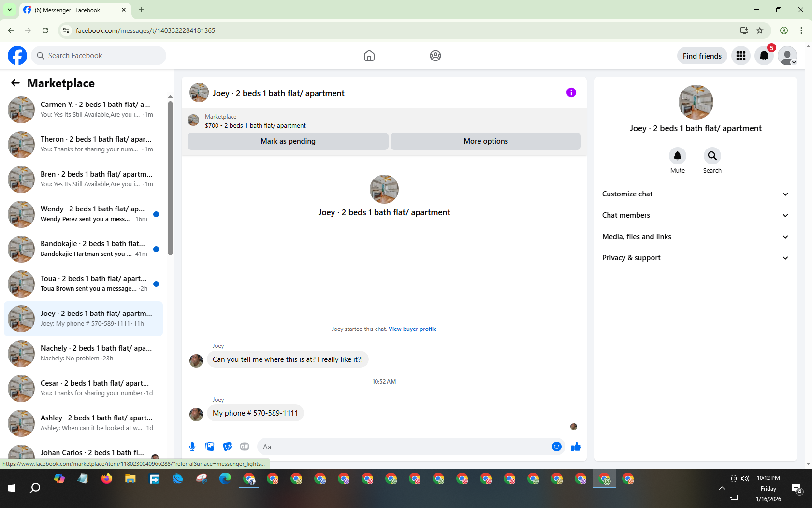Open Toua conversation

pyautogui.click(x=83, y=284)
